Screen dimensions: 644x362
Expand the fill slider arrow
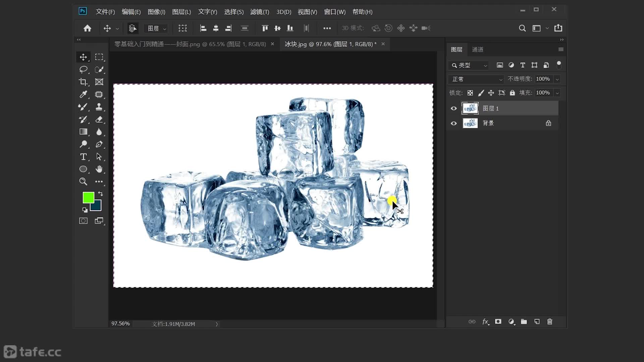[x=557, y=93]
